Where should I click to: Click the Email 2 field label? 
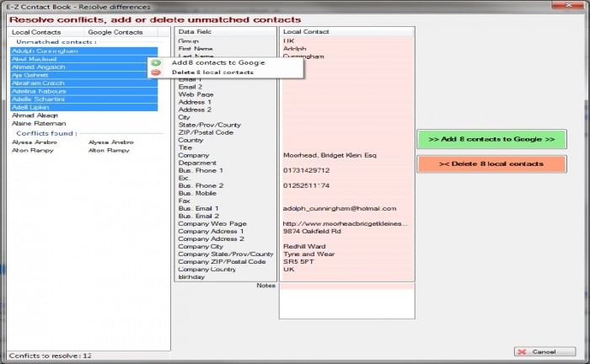[190, 87]
